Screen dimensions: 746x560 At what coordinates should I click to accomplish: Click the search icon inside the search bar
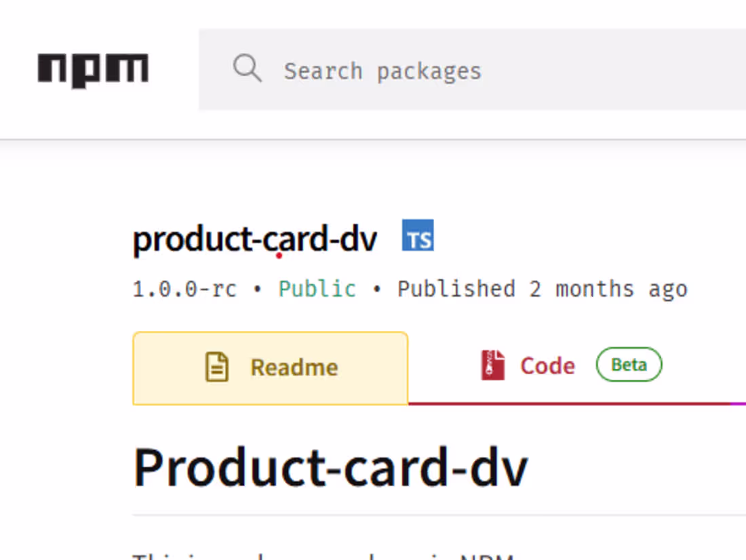click(247, 68)
